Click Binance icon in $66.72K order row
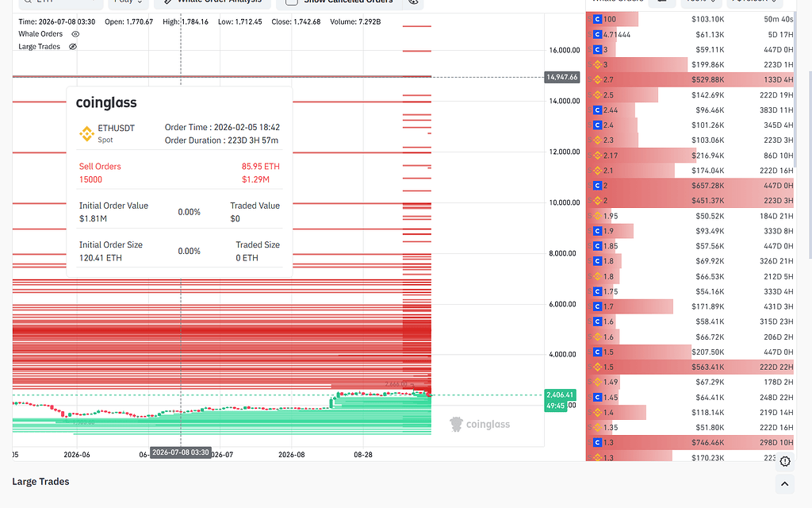 pos(597,337)
